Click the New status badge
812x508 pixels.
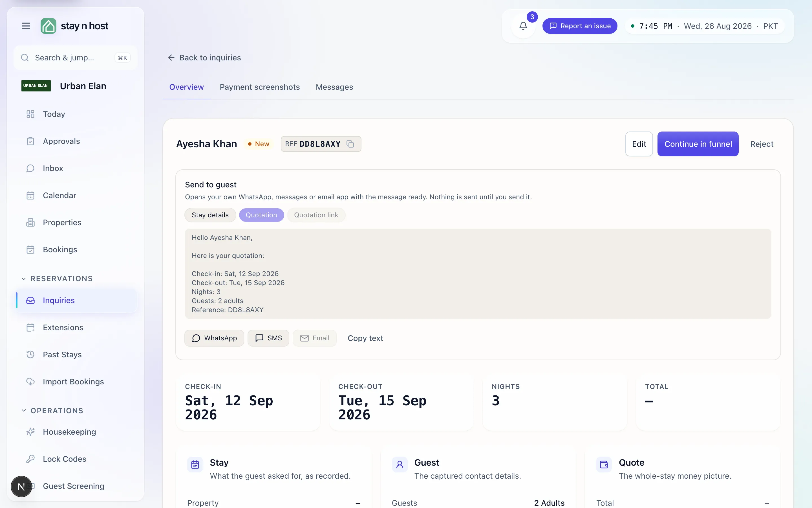pos(258,144)
